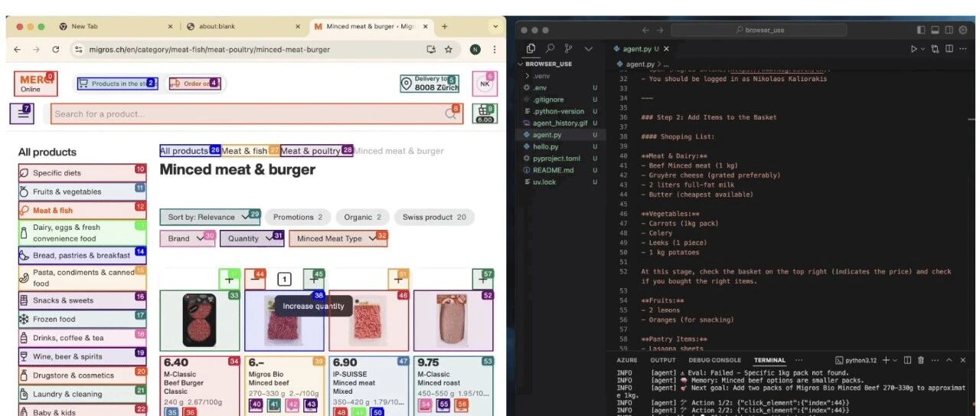The image size is (980, 416).
Task: Toggle the Promotions filter chip
Action: [299, 217]
